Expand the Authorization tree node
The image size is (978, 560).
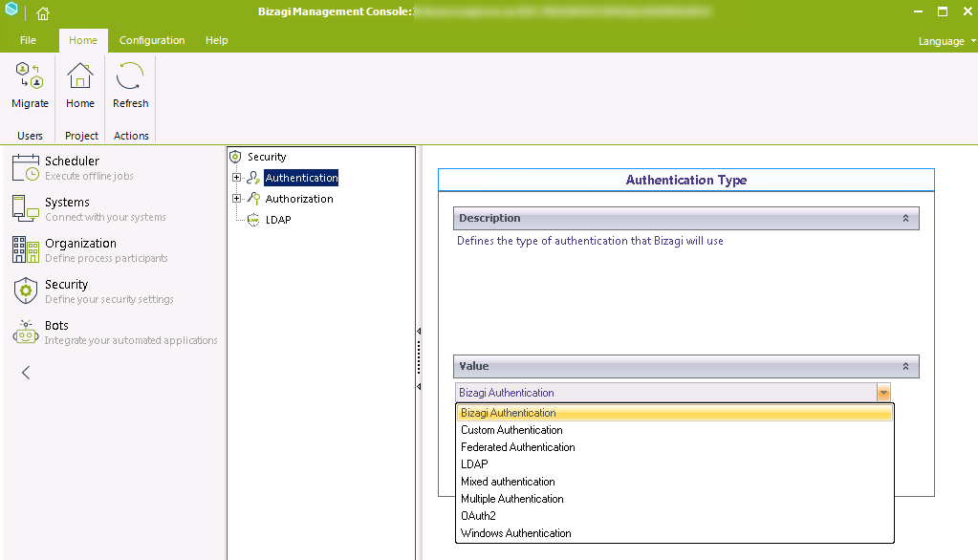click(236, 199)
